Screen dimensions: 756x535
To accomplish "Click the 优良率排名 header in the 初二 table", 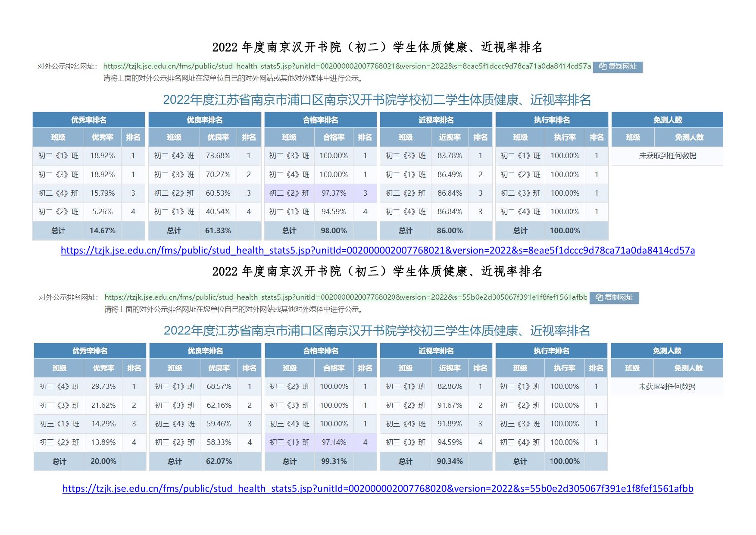I will (205, 120).
